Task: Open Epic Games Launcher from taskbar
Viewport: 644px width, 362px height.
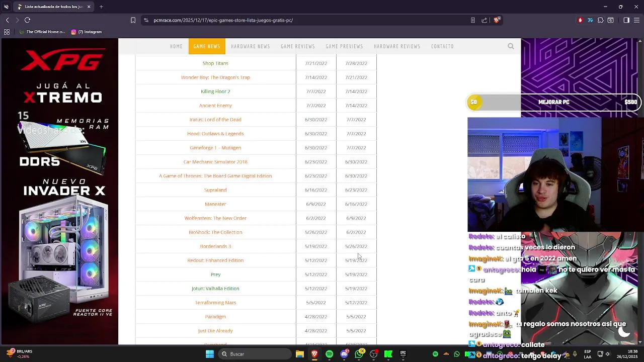Action: coord(403,354)
